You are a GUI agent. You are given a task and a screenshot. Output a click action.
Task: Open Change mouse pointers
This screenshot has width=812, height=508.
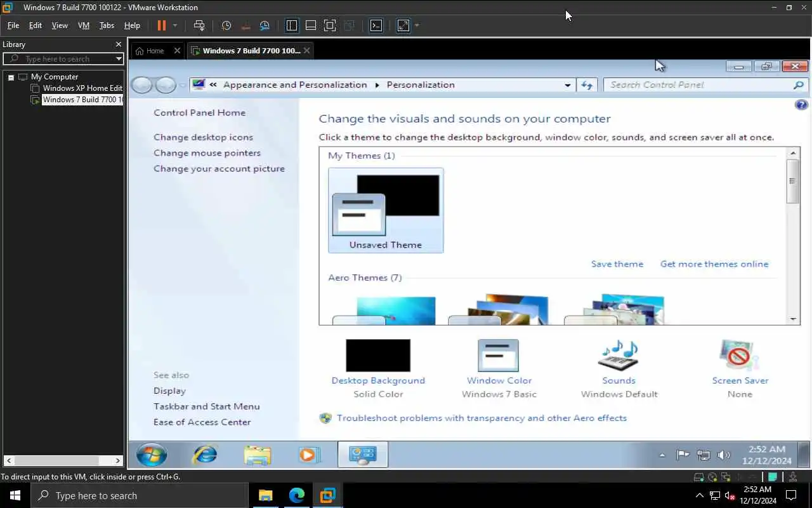(x=207, y=153)
